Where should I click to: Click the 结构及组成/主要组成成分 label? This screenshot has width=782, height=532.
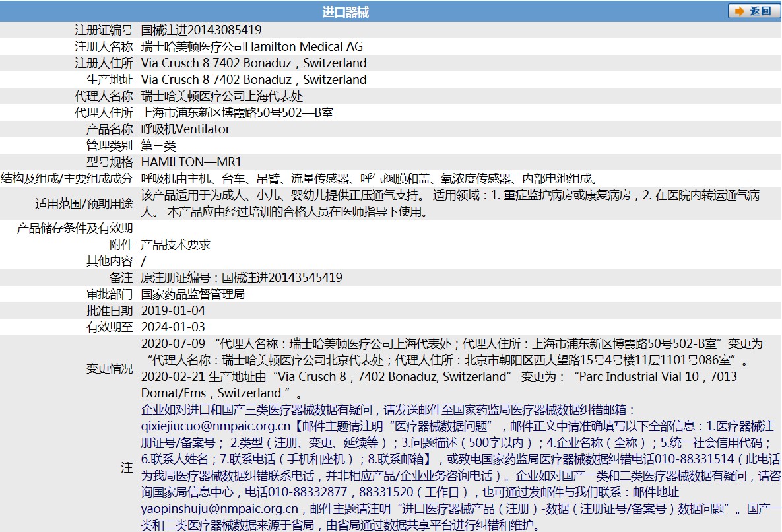pos(67,178)
